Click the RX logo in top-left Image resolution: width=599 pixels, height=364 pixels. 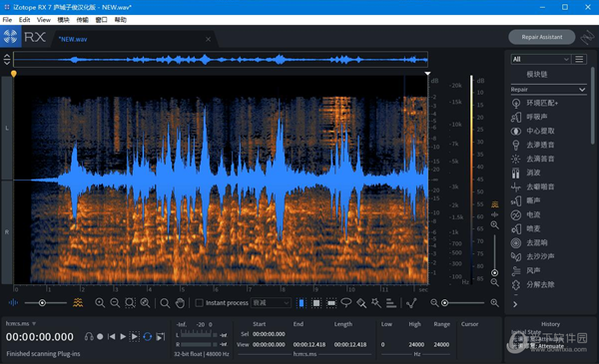click(x=10, y=37)
